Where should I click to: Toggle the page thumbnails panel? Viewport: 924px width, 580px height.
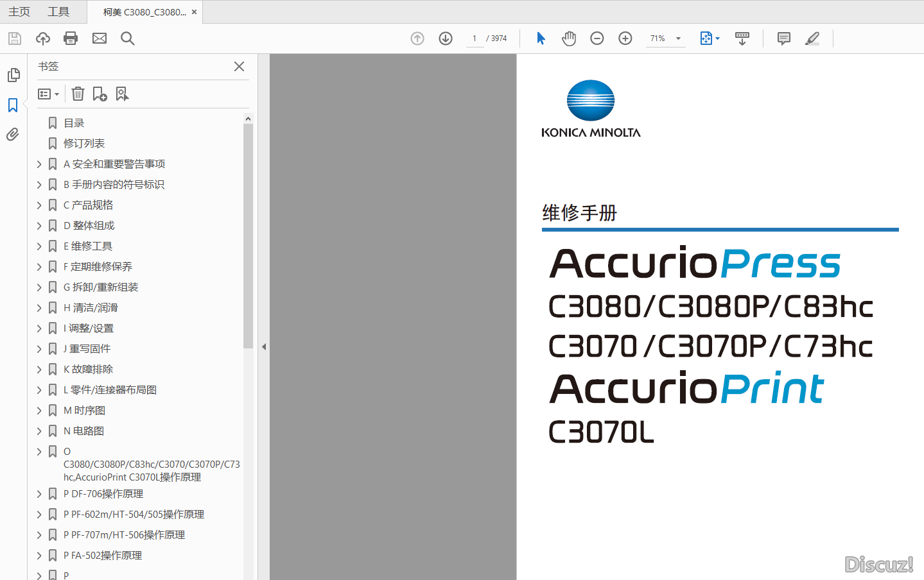click(x=13, y=75)
